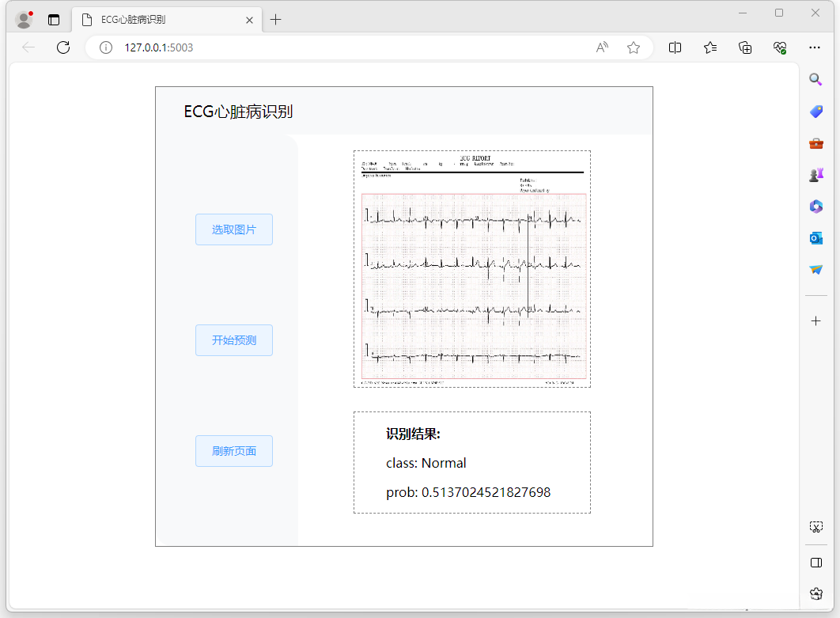Open Browser essentials heart icon
The image size is (840, 618).
point(779,47)
